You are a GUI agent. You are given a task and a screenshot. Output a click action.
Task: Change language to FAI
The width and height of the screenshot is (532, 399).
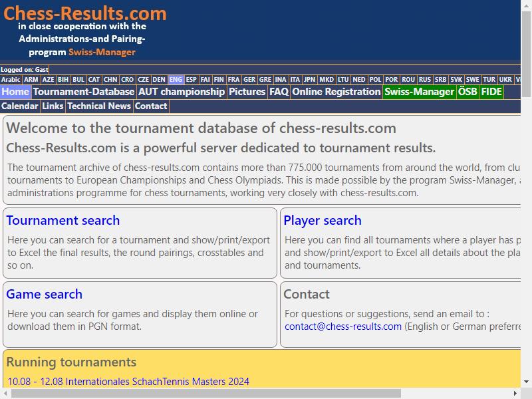(x=205, y=79)
